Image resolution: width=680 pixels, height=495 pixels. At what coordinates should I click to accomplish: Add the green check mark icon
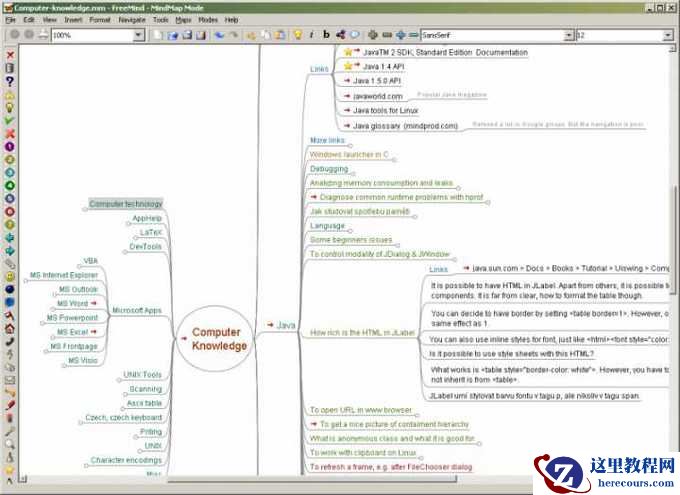pos(9,119)
